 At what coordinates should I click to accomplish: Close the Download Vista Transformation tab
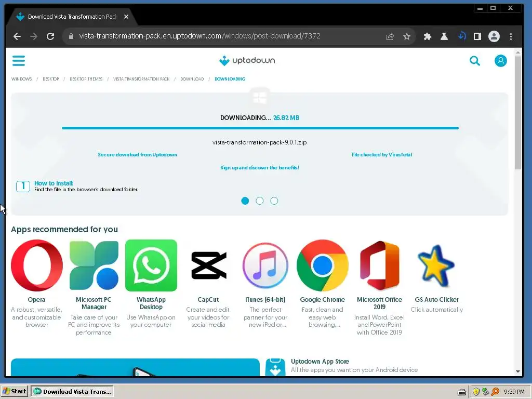coord(126,17)
